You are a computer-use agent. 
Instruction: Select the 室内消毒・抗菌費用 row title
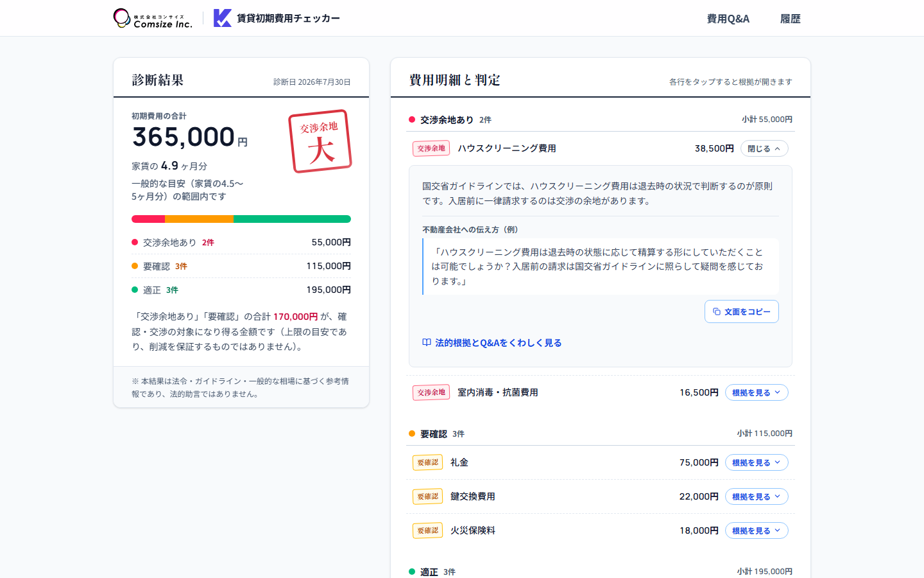click(498, 392)
